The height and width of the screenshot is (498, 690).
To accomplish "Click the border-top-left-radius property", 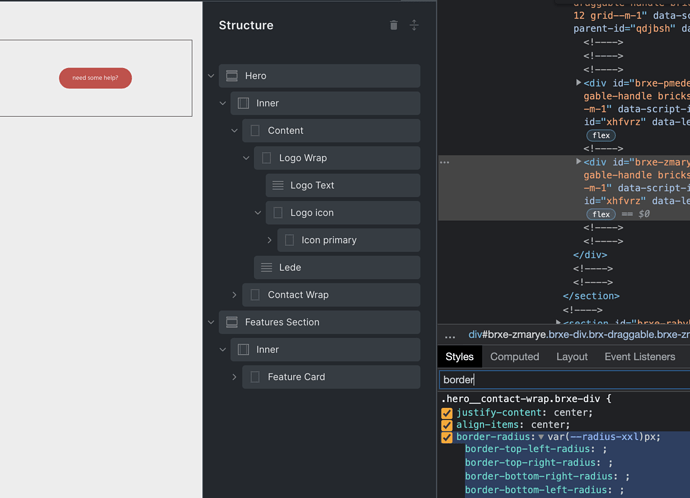I will click(x=527, y=449).
